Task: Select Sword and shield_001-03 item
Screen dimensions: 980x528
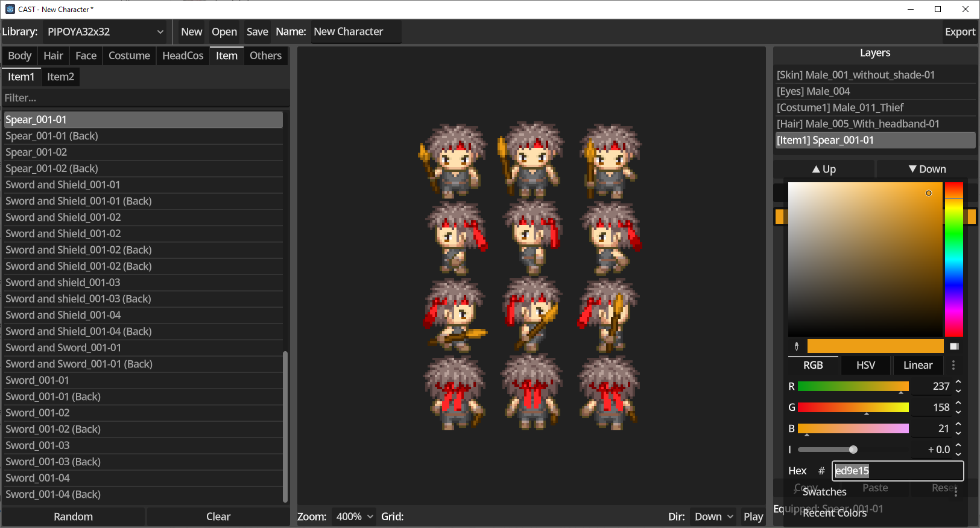Action: pyautogui.click(x=144, y=282)
